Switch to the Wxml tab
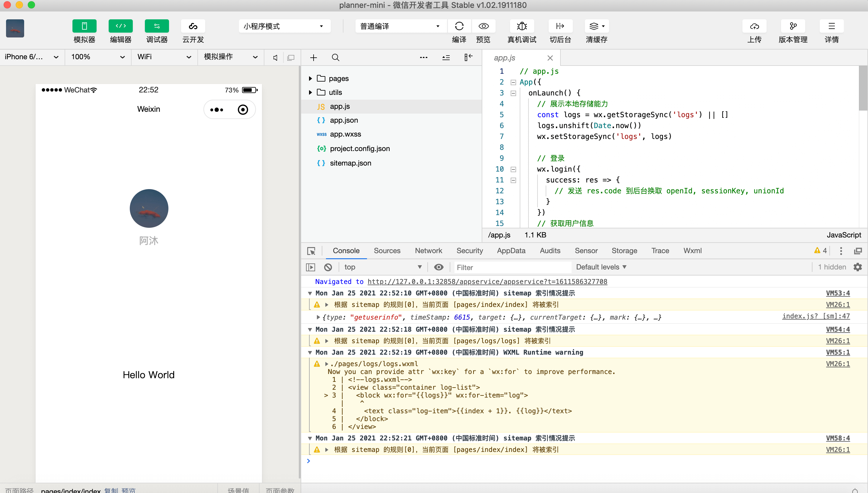This screenshot has height=493, width=868. 692,250
